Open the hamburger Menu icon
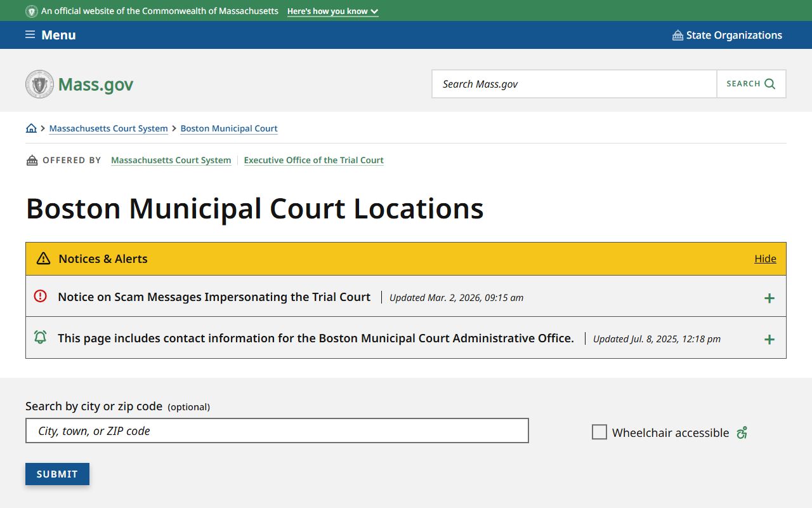 tap(30, 35)
